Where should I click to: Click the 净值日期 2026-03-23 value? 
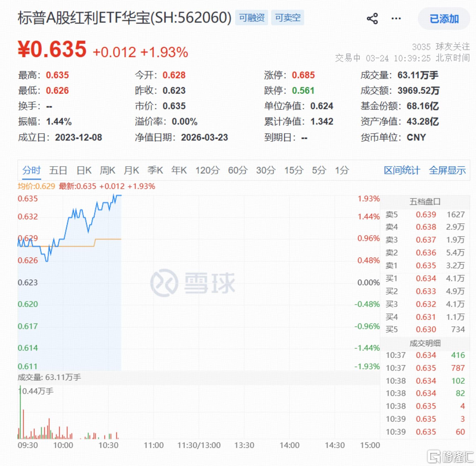(x=204, y=137)
